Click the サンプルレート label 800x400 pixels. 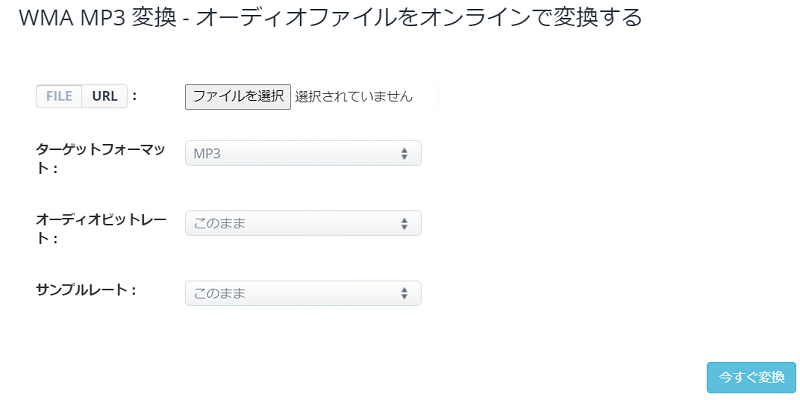tap(85, 289)
